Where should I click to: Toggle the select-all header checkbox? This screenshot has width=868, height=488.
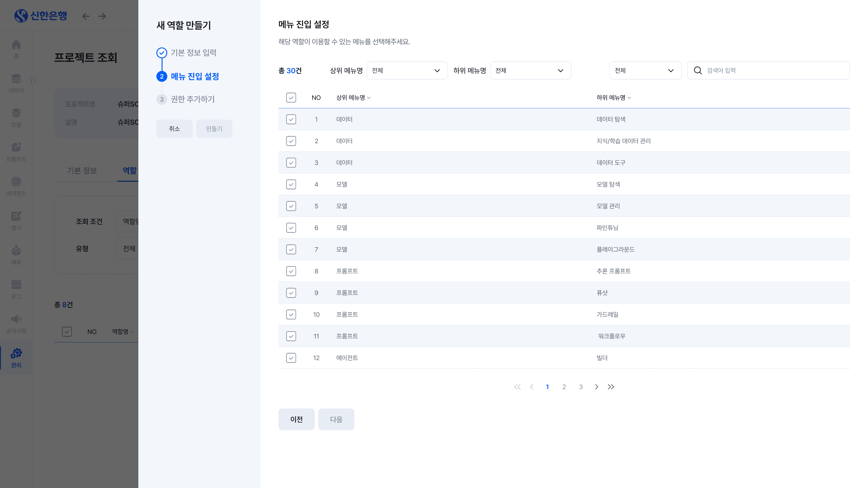(x=291, y=98)
